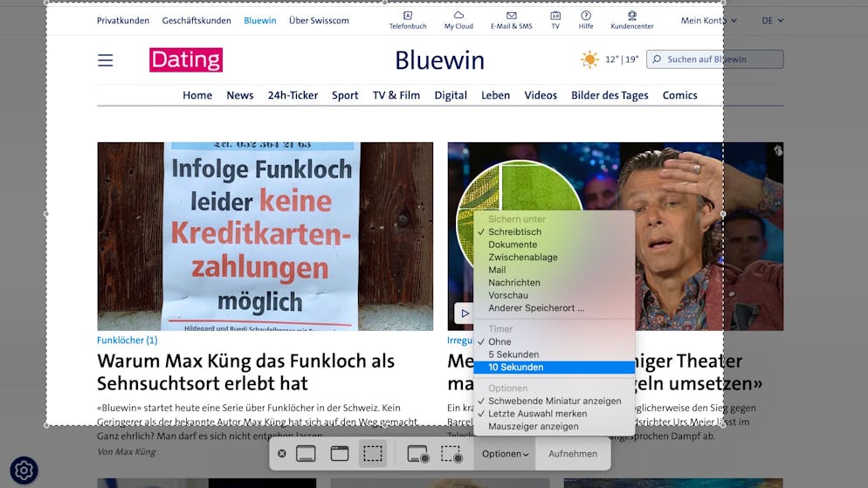Open the E-Mail & SMS icon
Image resolution: width=868 pixels, height=488 pixels.
pos(512,20)
